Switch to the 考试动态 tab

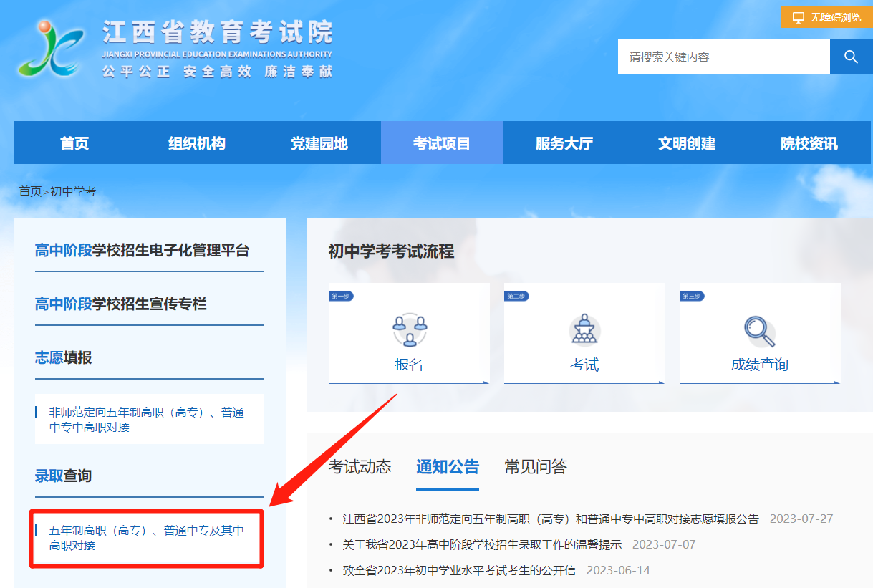(x=360, y=467)
